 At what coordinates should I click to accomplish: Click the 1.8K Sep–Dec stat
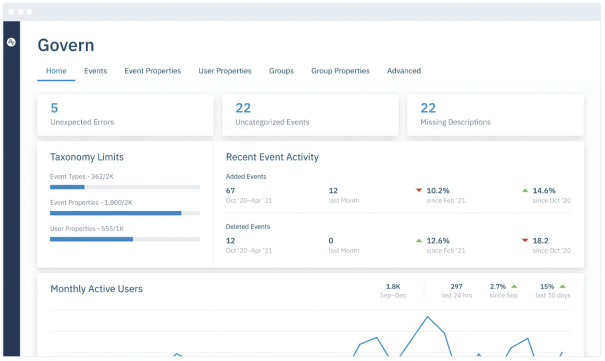pyautogui.click(x=393, y=291)
